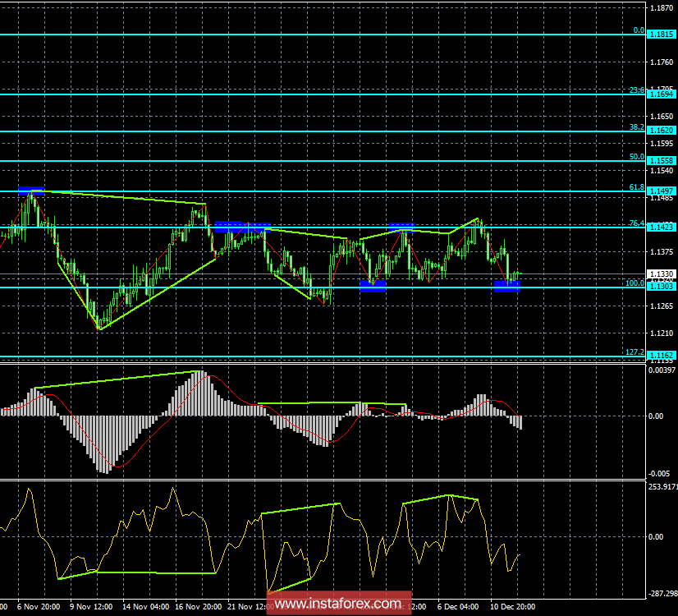Screen dimensions: 678x616
Task: Select the 6 Nov 20:00 time axis label
Action: [38, 607]
